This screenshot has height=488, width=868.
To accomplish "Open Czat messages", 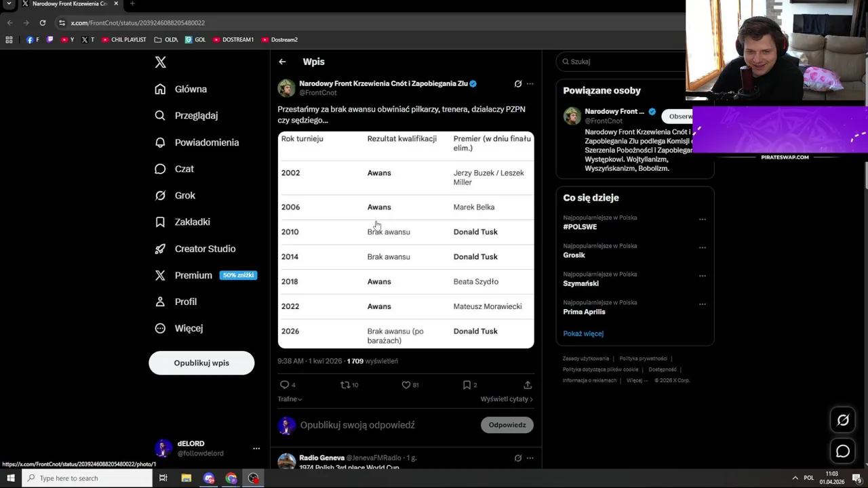I will pos(174,169).
